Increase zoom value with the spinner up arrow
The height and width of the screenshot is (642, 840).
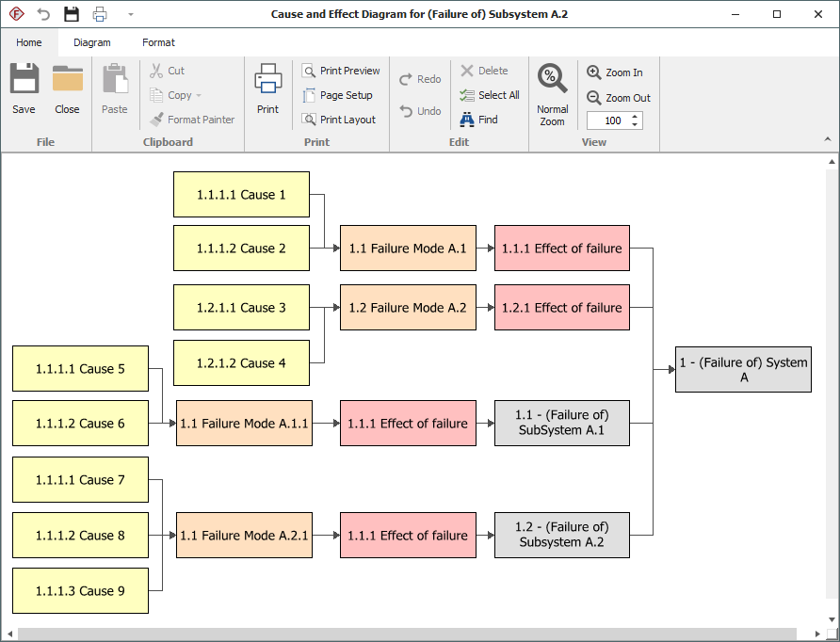click(x=635, y=117)
